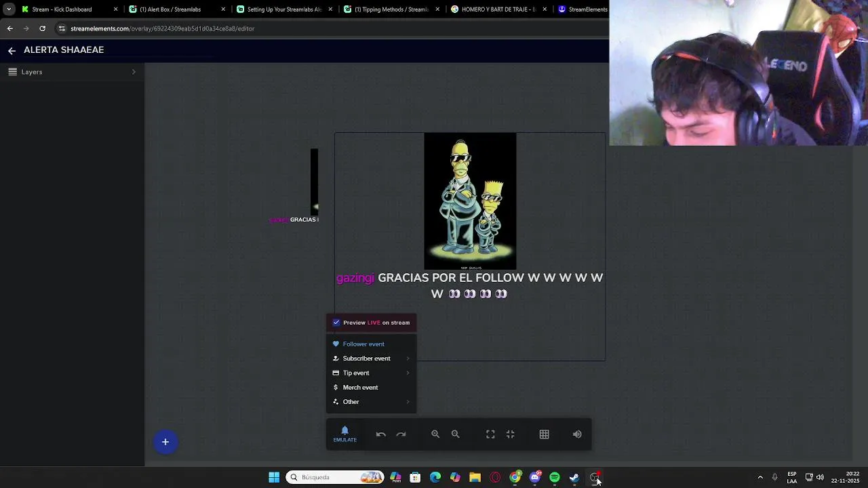Open Microsoft Store from taskbar
This screenshot has height=488, width=868.
click(415, 477)
